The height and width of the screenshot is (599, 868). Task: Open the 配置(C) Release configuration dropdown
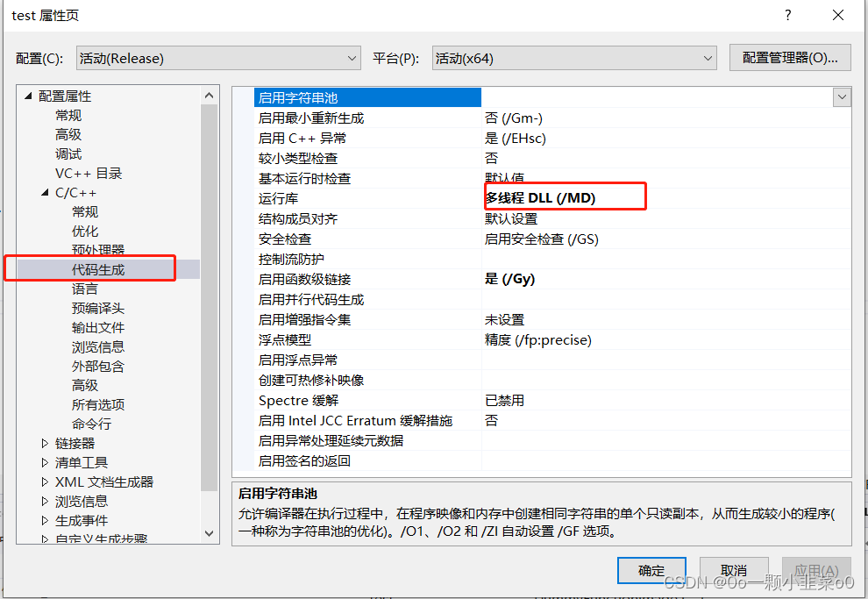353,57
